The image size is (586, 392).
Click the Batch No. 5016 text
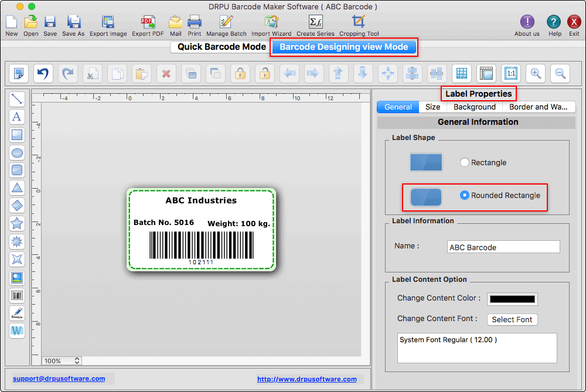point(163,222)
